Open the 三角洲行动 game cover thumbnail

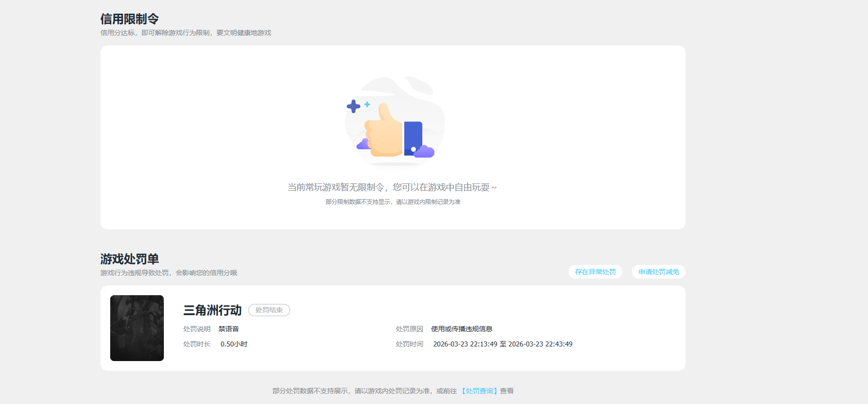pos(137,328)
